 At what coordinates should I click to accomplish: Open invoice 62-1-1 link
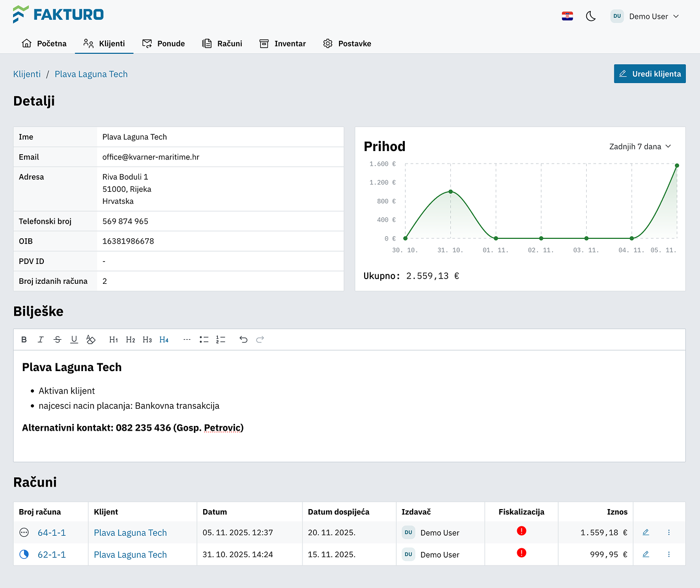point(51,554)
